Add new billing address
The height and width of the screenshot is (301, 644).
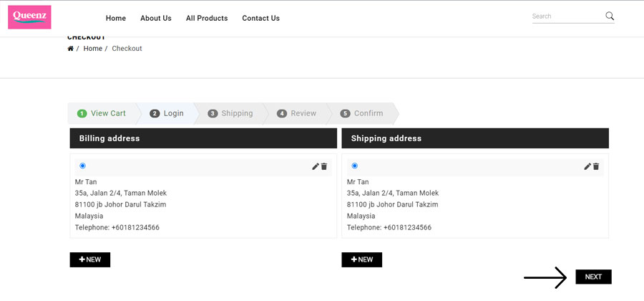[90, 260]
